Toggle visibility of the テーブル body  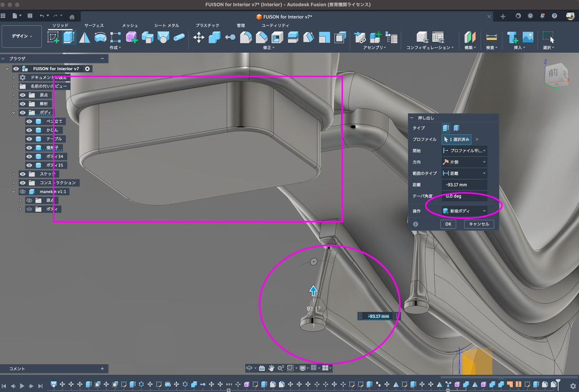29,139
